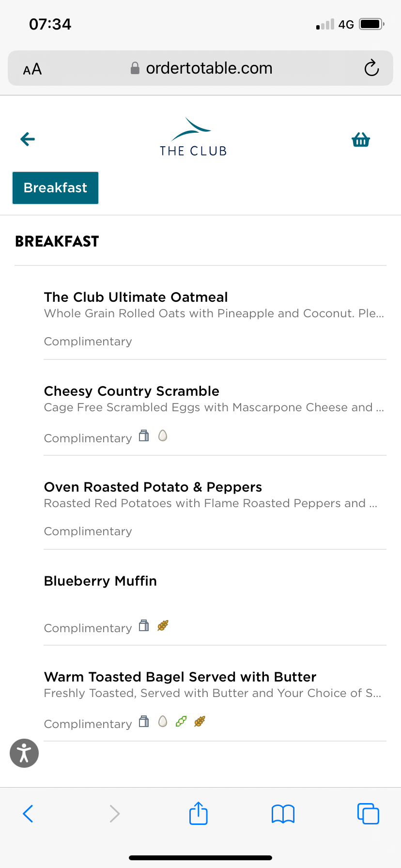Select the Breakfast category tab
Image resolution: width=401 pixels, height=868 pixels.
(56, 188)
